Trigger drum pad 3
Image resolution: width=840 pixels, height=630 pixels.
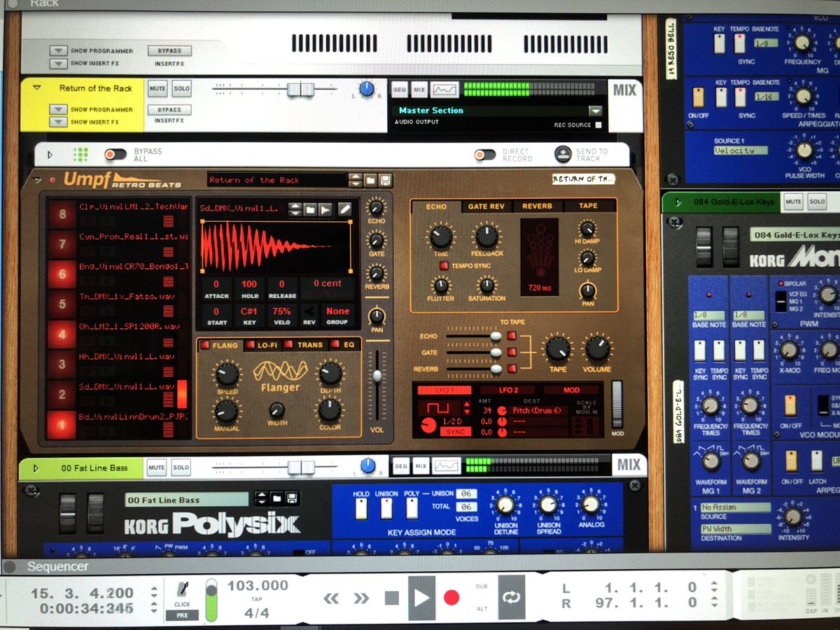(62, 364)
